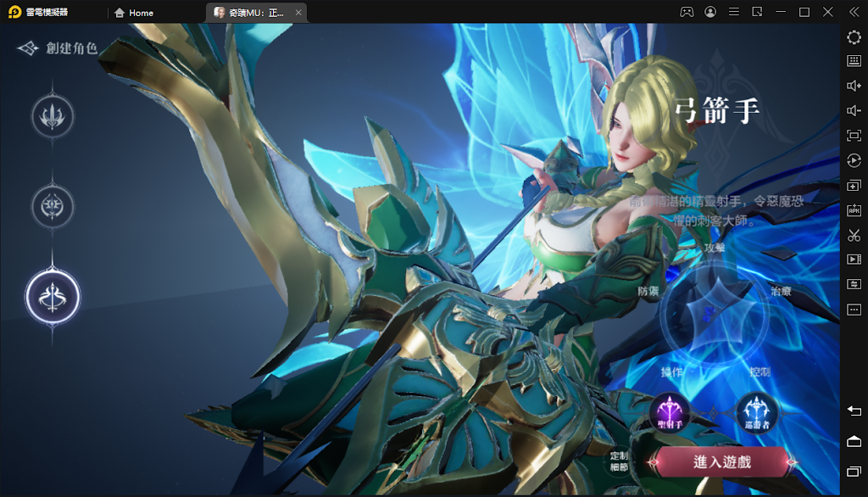Switch to the Home tab
The image size is (868, 497).
point(134,13)
